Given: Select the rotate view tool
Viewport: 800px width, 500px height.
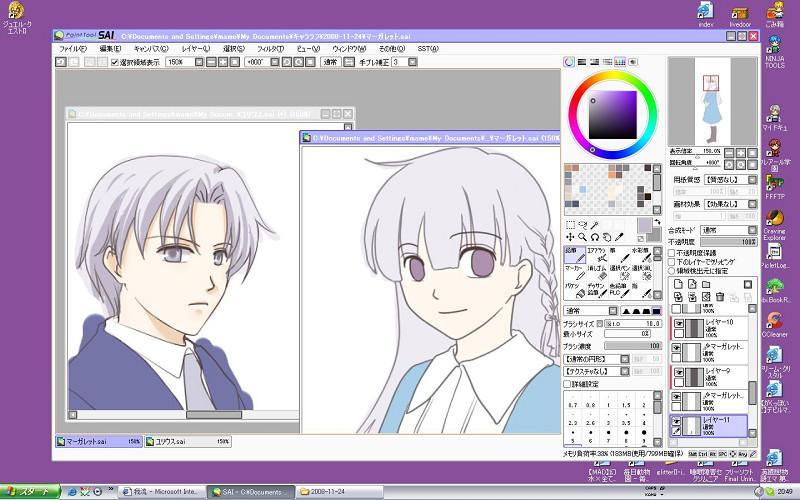Looking at the screenshot, I should click(x=594, y=237).
